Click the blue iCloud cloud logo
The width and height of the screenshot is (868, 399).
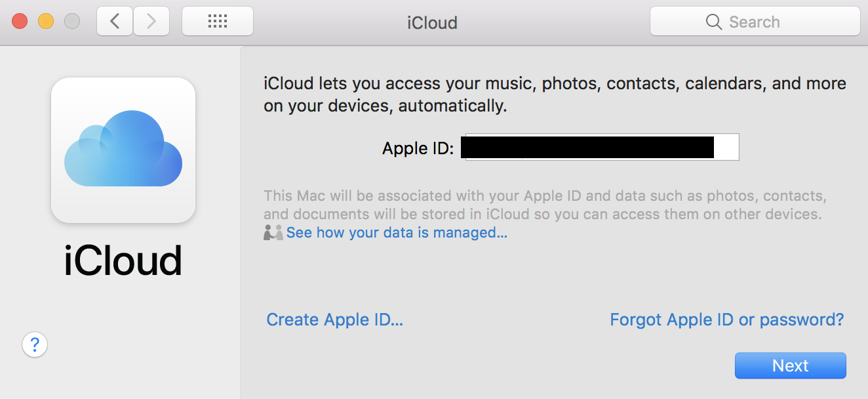(123, 150)
